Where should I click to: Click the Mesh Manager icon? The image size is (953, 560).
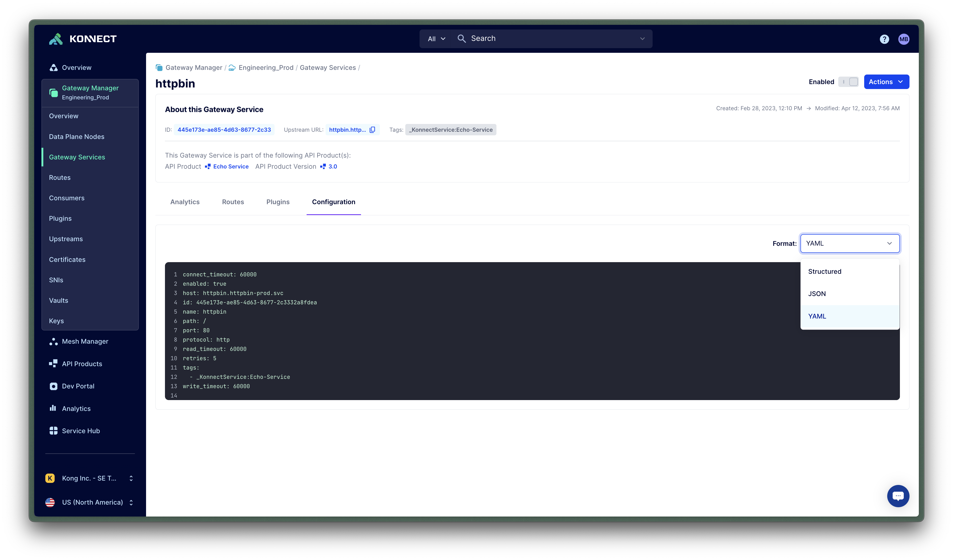pos(53,342)
